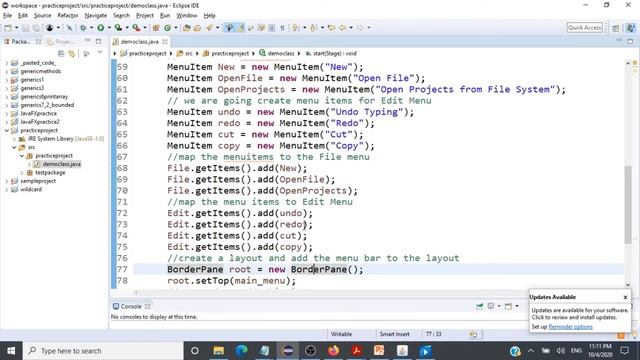Screen dimensions: 640x360
Task: Open the Source menu
Action: 42,16
